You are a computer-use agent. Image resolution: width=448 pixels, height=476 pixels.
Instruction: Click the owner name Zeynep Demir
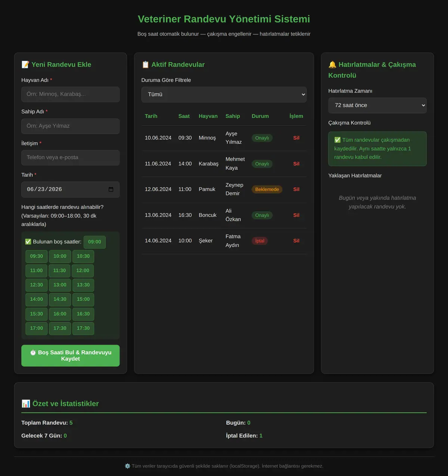(x=234, y=190)
